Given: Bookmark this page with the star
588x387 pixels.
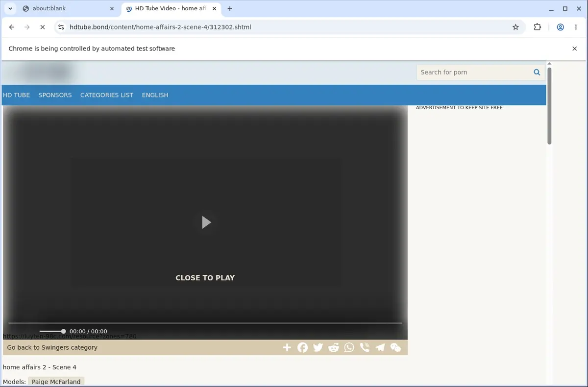Looking at the screenshot, I should (515, 27).
